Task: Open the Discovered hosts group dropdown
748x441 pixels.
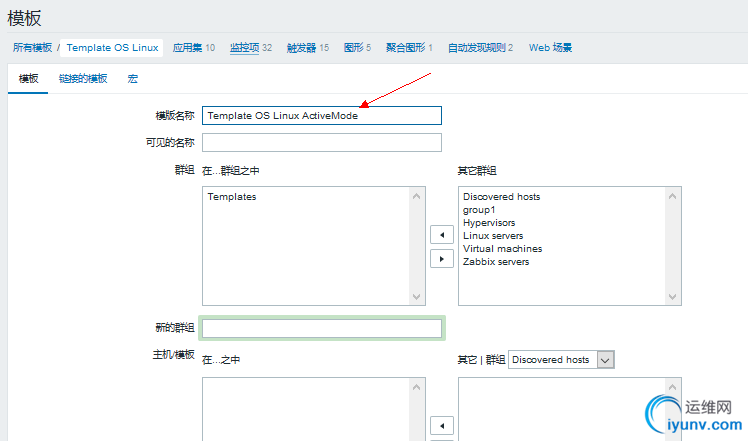Action: (x=561, y=360)
